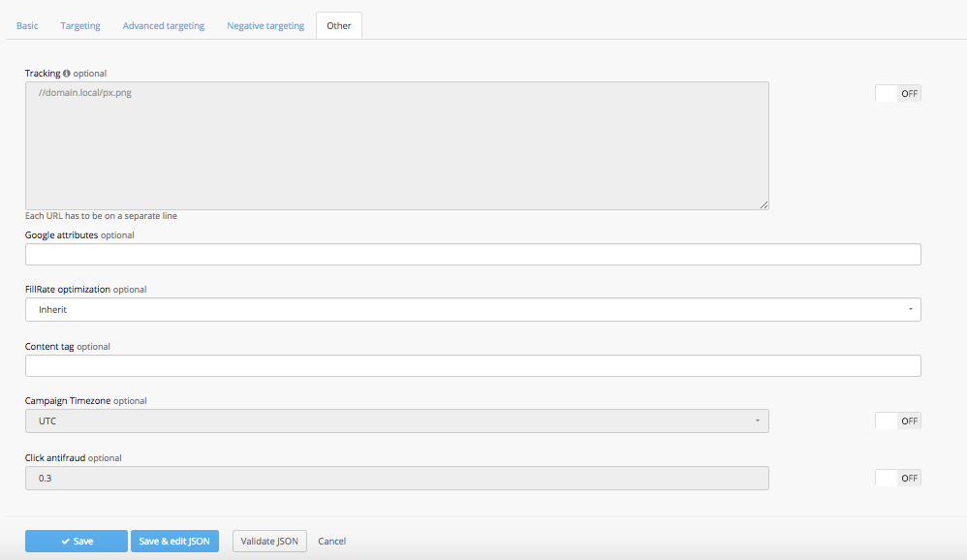Click inside the Tracking URL textarea
The height and width of the screenshot is (560, 967).
[396, 145]
